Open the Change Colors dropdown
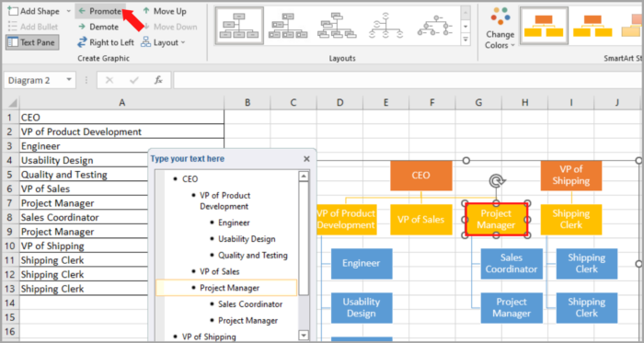This screenshot has width=644, height=343. (500, 28)
